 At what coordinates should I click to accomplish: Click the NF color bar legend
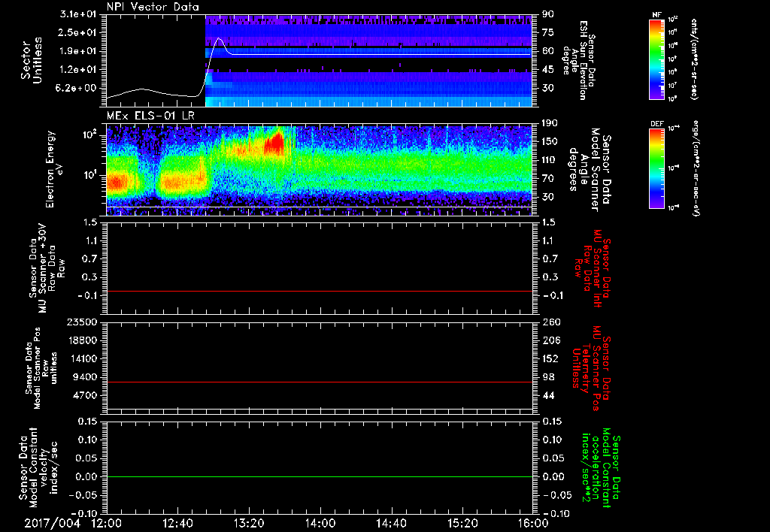pos(656,59)
